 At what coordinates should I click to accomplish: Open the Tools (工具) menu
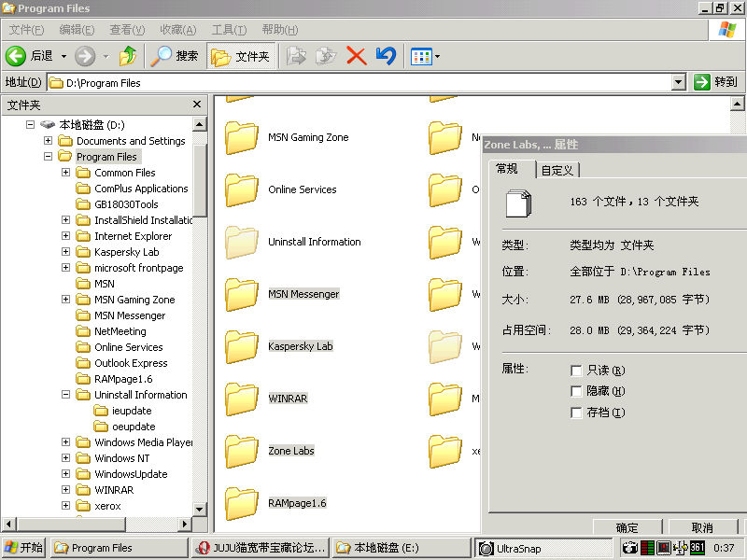pyautogui.click(x=229, y=30)
